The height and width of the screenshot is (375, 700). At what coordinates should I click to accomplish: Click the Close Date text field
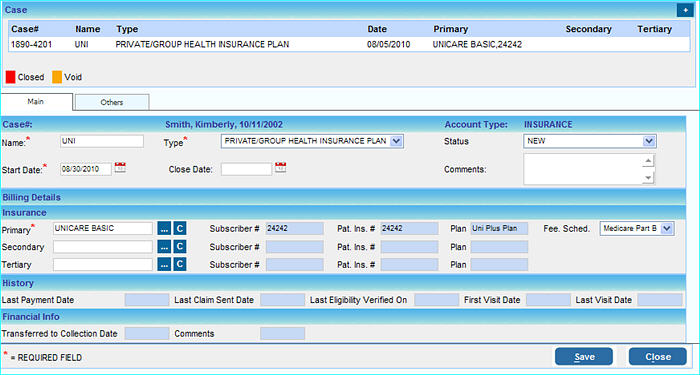(246, 169)
